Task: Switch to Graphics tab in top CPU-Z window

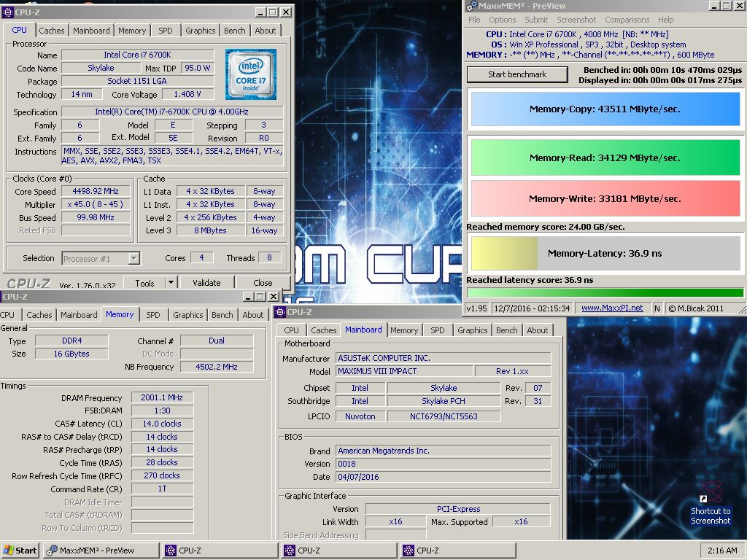Action: click(200, 31)
